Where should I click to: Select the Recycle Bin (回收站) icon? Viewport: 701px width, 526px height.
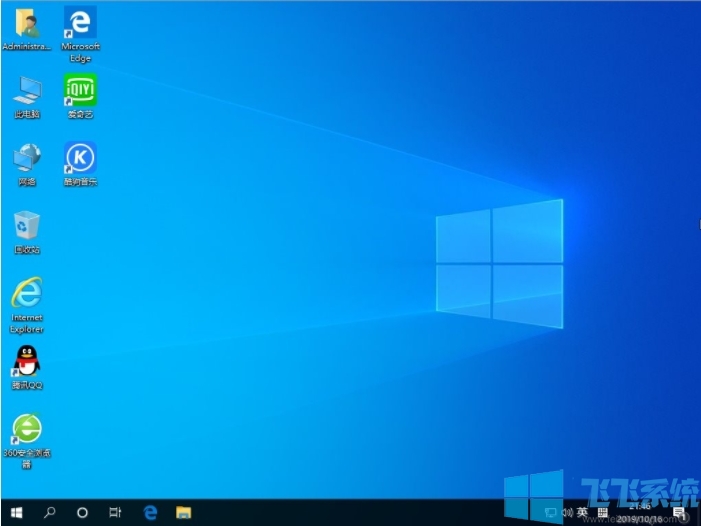tap(27, 226)
